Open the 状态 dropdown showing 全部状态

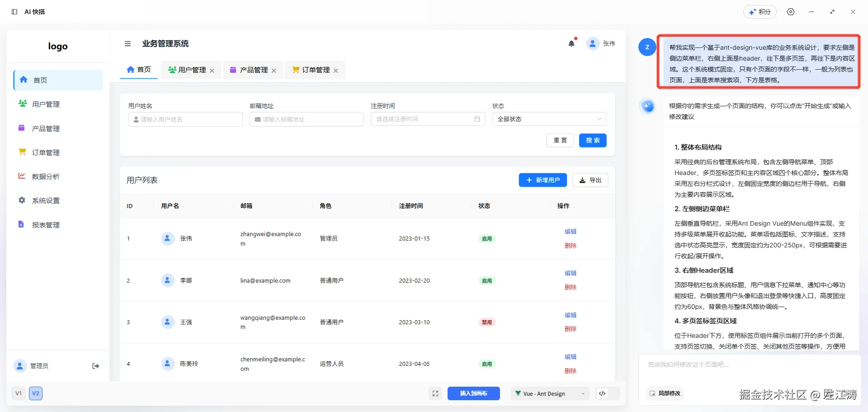[x=549, y=119]
